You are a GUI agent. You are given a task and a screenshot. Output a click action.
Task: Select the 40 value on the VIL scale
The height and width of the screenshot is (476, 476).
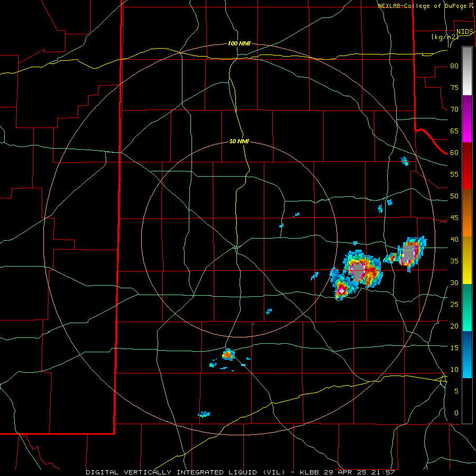[454, 239]
